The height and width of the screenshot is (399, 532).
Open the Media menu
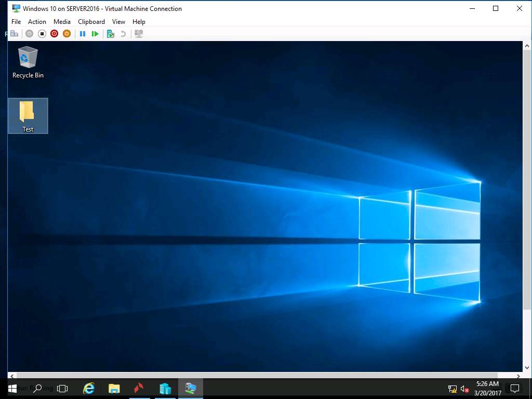coord(62,22)
